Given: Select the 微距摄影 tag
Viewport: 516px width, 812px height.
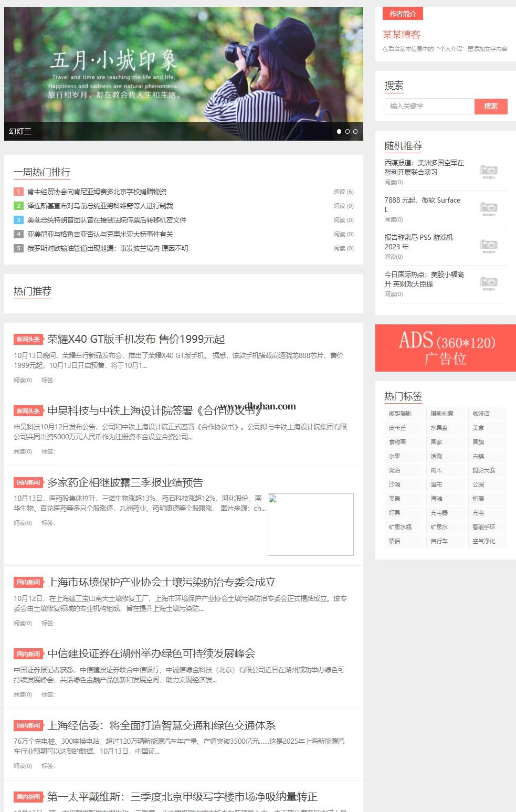Looking at the screenshot, I should (x=400, y=414).
